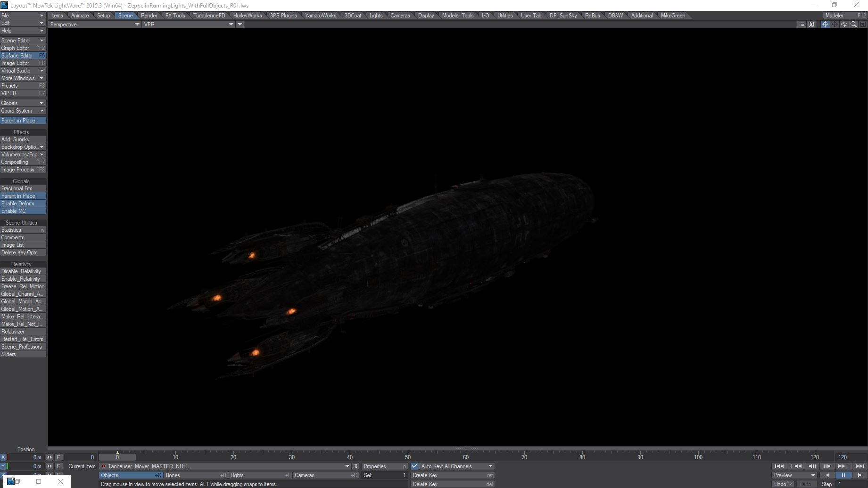Screen dimensions: 868x488
Task: Expand the Current Item dropdown list
Action: click(347, 466)
